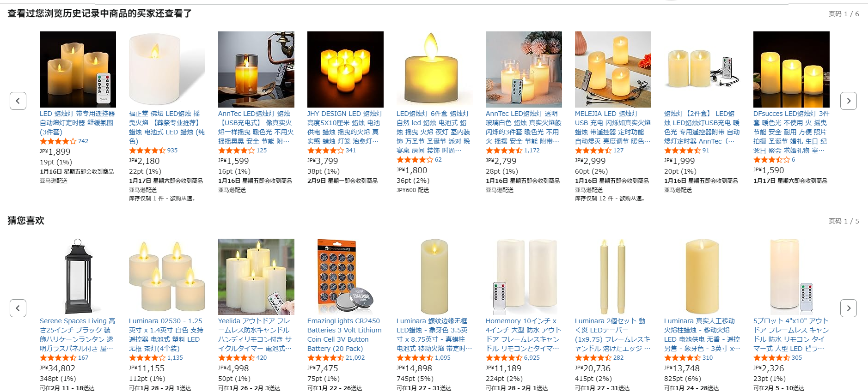The image size is (868, 392).
Task: Click the coin cell battery pack image
Action: pos(345,277)
